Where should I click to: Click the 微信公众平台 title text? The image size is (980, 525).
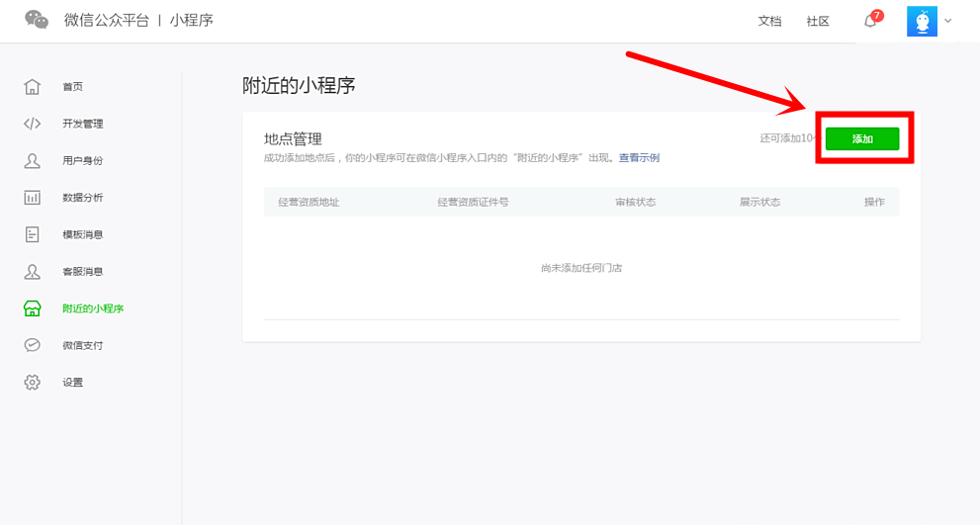point(106,20)
